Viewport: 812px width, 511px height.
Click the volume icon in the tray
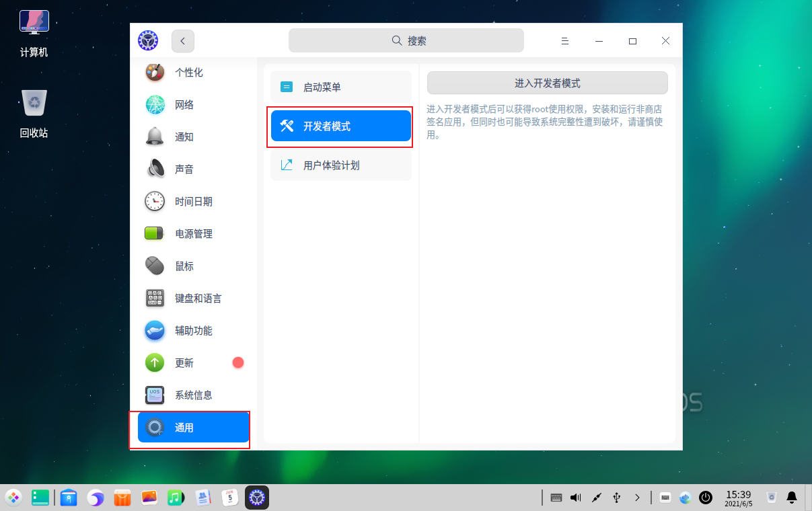(575, 498)
